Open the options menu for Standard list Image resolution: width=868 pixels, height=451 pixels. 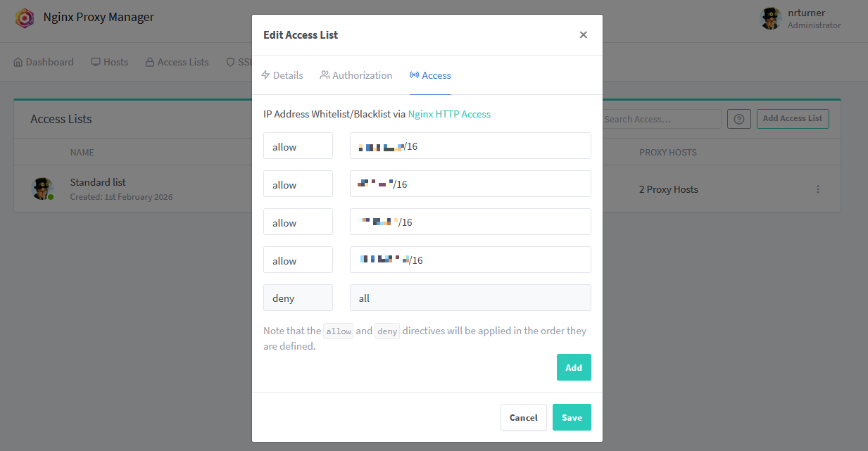tap(817, 189)
